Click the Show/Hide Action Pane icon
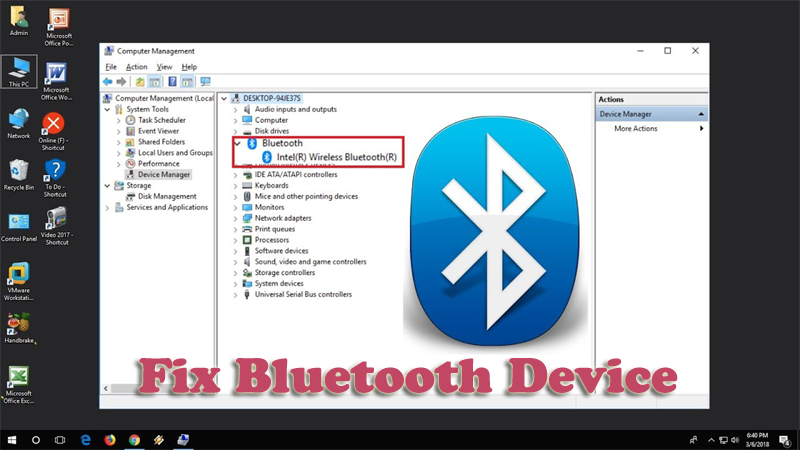The height and width of the screenshot is (450, 800). tap(187, 82)
